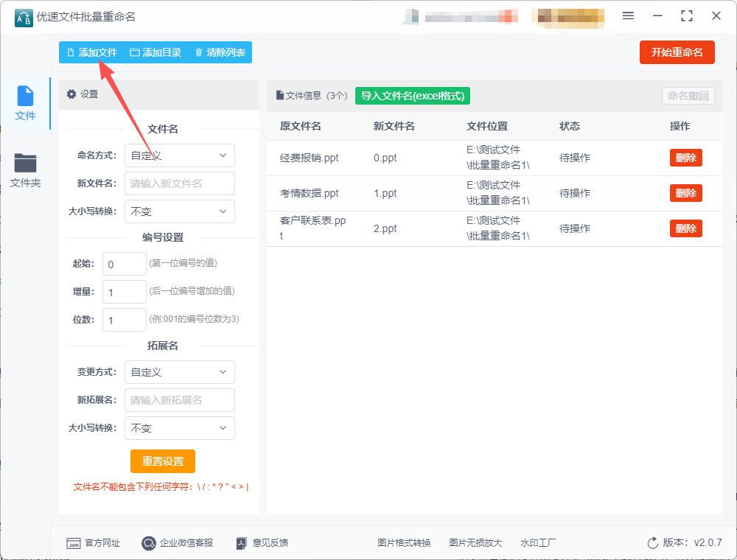Click the 文件位置 column header

pyautogui.click(x=487, y=126)
